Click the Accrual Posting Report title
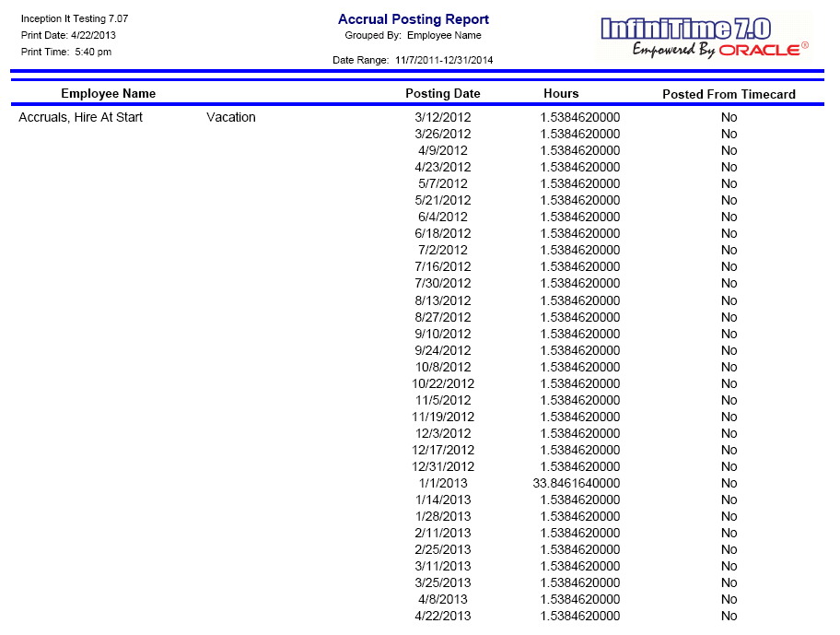840x635 pixels. pos(413,19)
